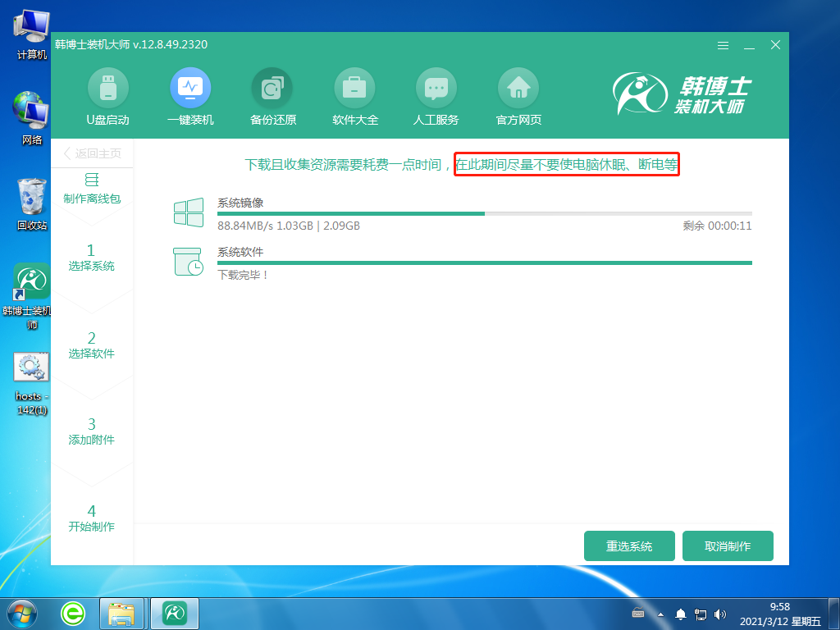Screen dimensions: 840x630
Task: Click the 取消制作 button
Action: tap(728, 546)
